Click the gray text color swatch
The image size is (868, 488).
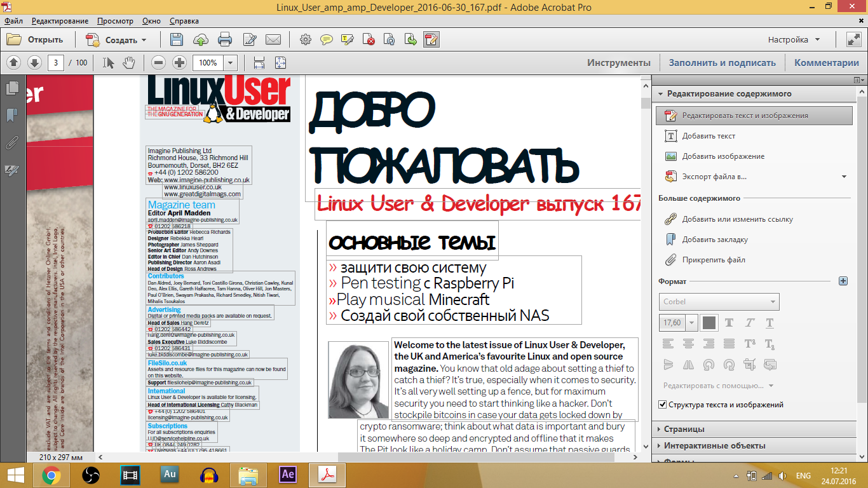pos(709,323)
